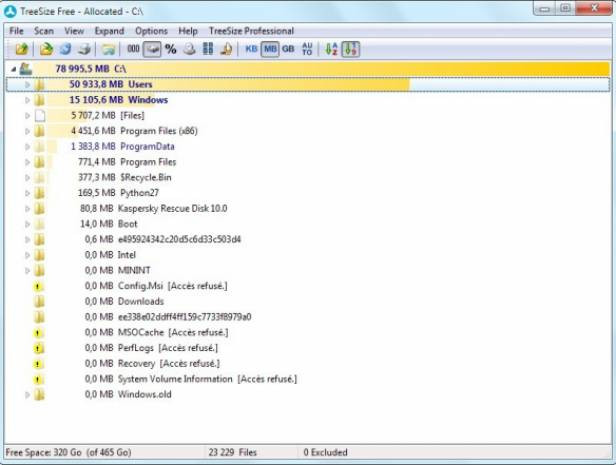Click the Users folder icon
616x465 pixels.
[39, 84]
